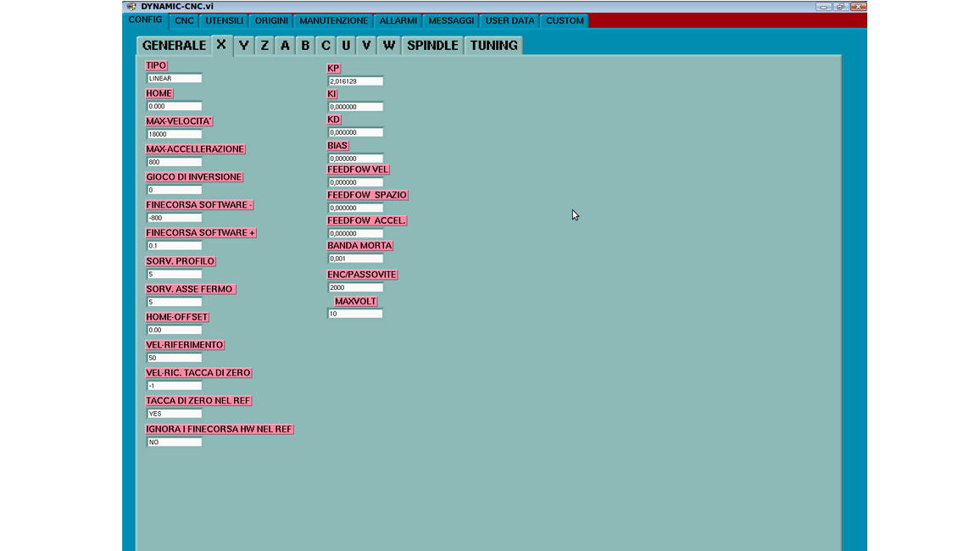Screen dimensions: 980x551
Task: Click the GIOCO DI INVERSIONE field
Action: coord(175,190)
